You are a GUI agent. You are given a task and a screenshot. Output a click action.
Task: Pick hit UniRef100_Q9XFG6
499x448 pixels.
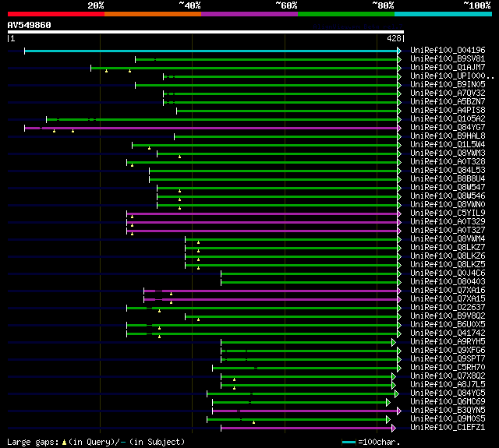coord(448,351)
